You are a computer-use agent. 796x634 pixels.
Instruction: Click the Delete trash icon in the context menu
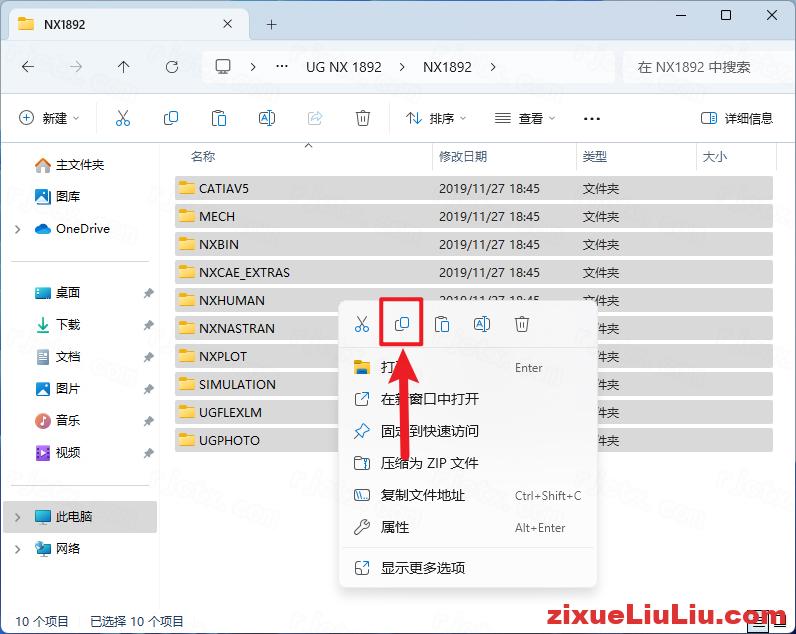(521, 324)
